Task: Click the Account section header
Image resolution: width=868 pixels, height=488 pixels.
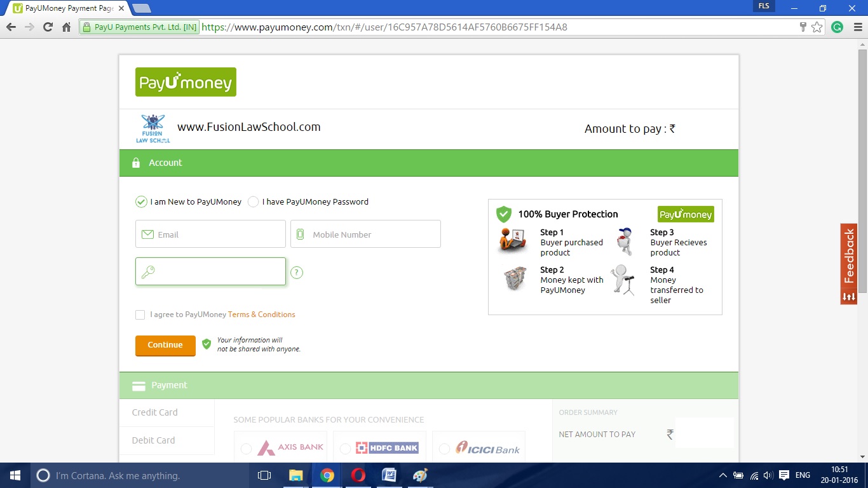Action: pos(429,163)
